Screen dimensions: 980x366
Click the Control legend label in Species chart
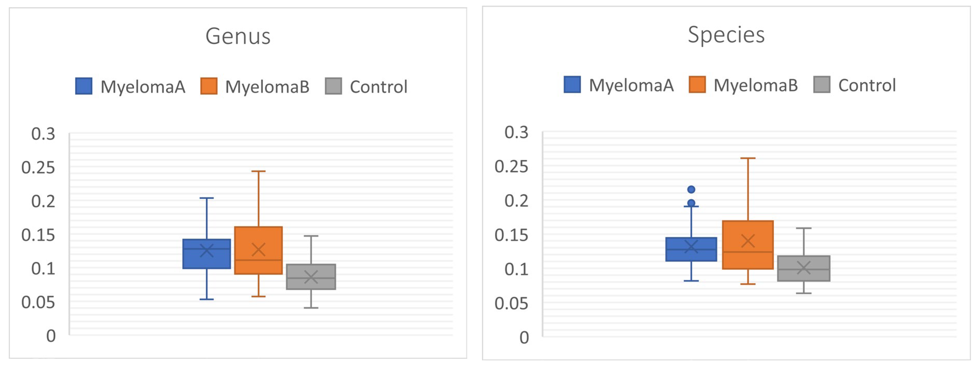867,85
